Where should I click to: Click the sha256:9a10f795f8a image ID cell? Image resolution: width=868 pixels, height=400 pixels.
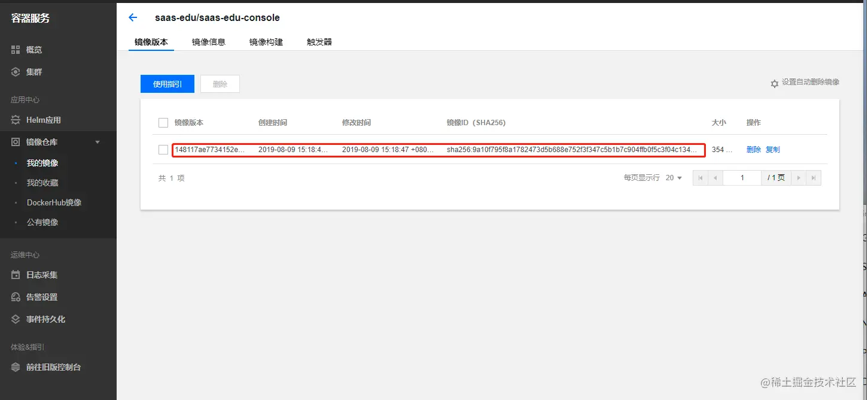pyautogui.click(x=572, y=150)
